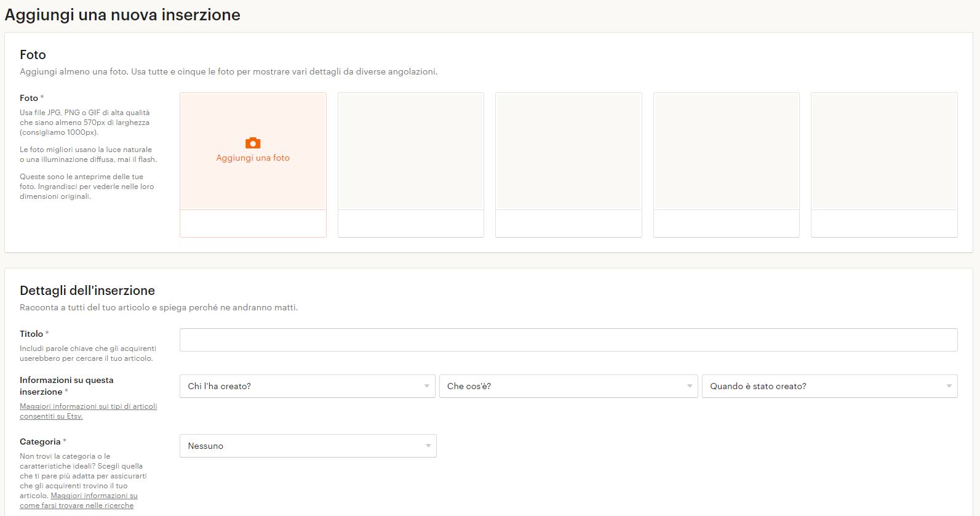Click the arrow of the 'Nessuno' dropdown
The height and width of the screenshot is (516, 980).
coord(428,446)
